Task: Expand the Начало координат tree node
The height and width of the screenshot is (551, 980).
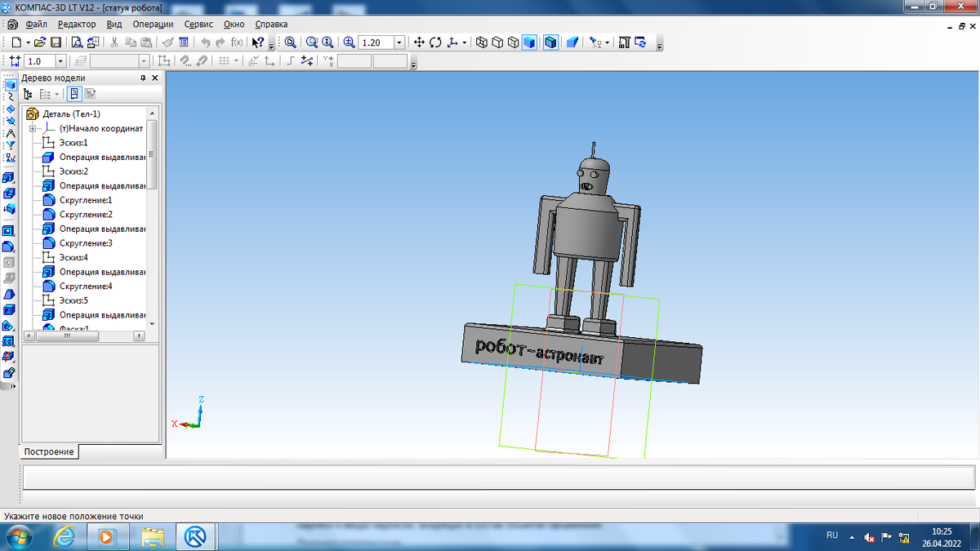Action: point(33,129)
